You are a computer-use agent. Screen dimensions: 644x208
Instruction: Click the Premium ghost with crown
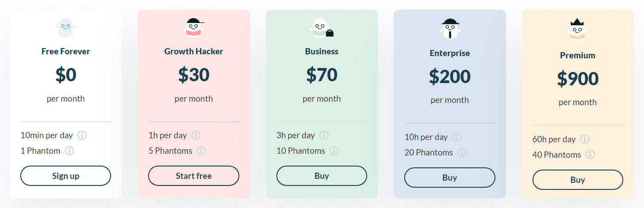pyautogui.click(x=577, y=30)
